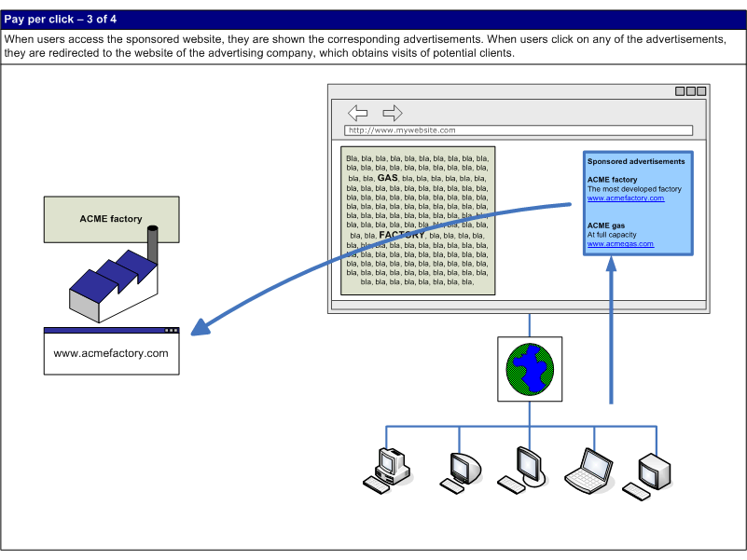Click the ACME factory ad title in sidebar

[612, 180]
